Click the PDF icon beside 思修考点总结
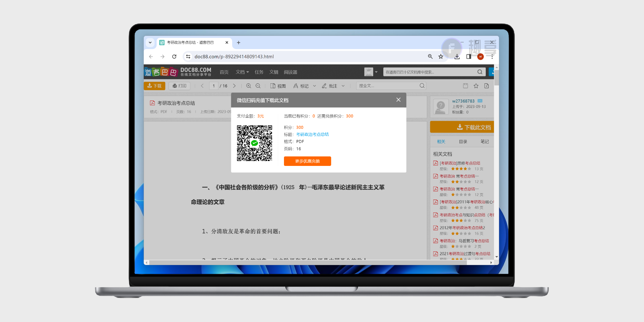 435,163
